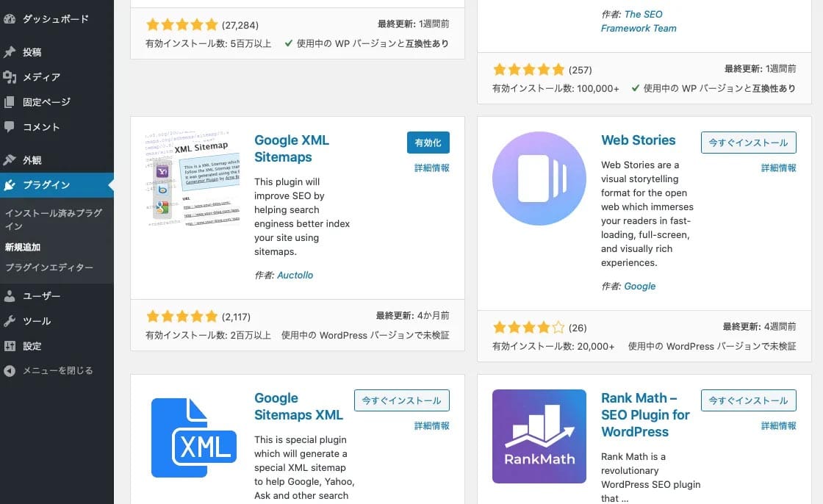Click the RankMath purple logo thumbnail
823x504 pixels.
539,436
